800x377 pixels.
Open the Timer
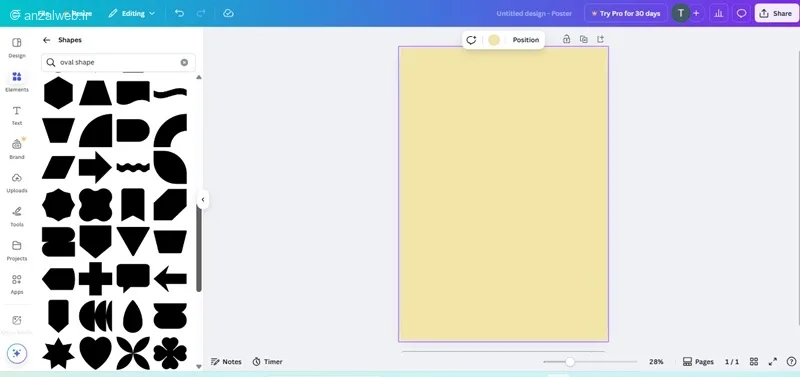[267, 362]
